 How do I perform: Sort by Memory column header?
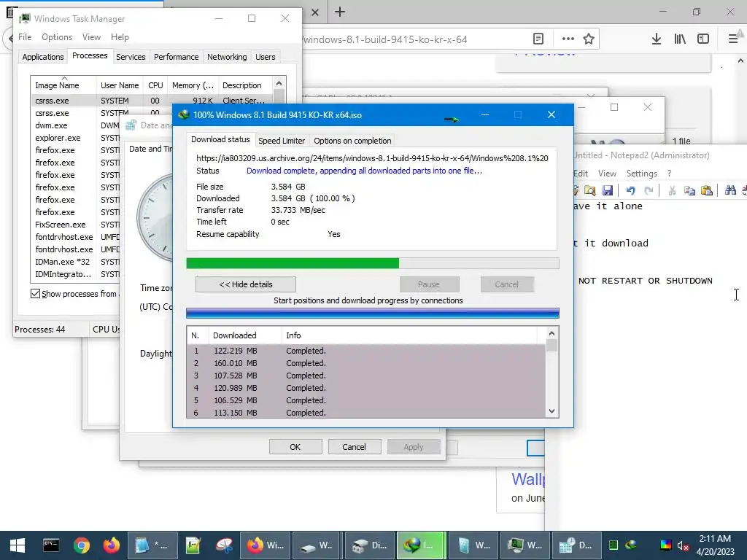(193, 85)
